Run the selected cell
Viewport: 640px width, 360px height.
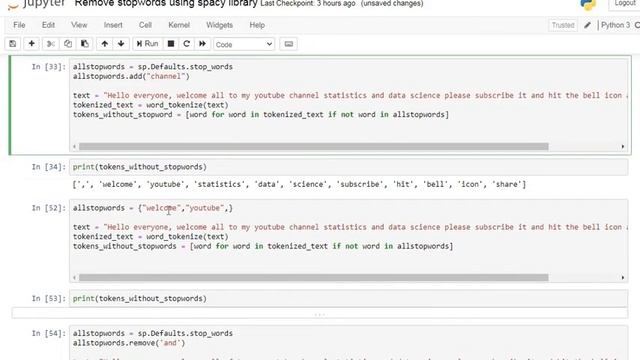pyautogui.click(x=147, y=44)
